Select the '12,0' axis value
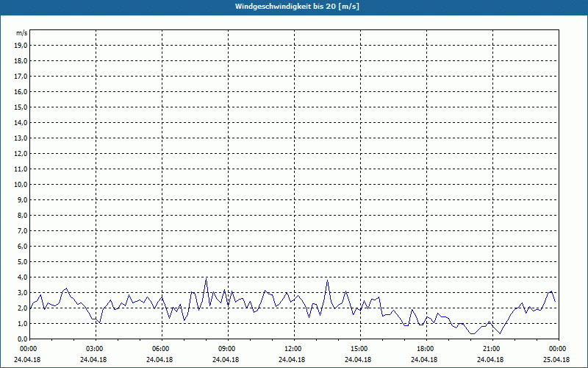The width and height of the screenshot is (588, 368). pyautogui.click(x=21, y=154)
